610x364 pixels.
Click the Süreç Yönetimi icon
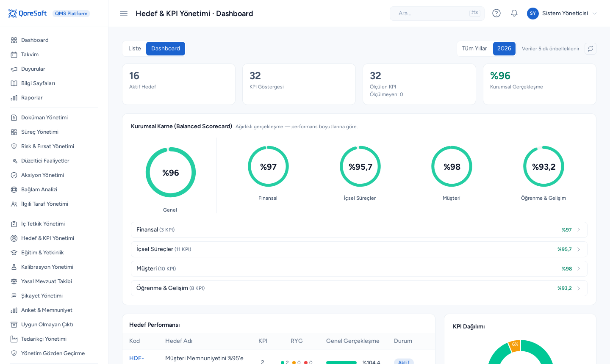(14, 132)
